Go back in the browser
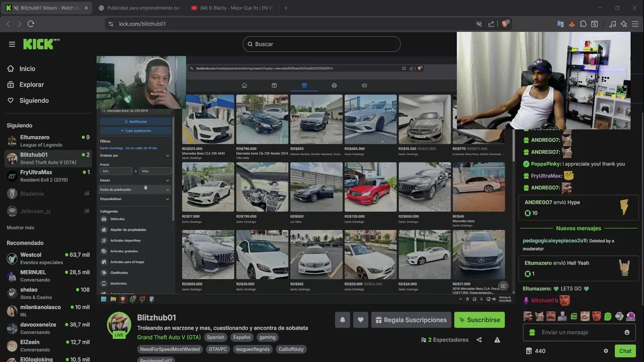Image resolution: width=644 pixels, height=362 pixels. click(8, 24)
